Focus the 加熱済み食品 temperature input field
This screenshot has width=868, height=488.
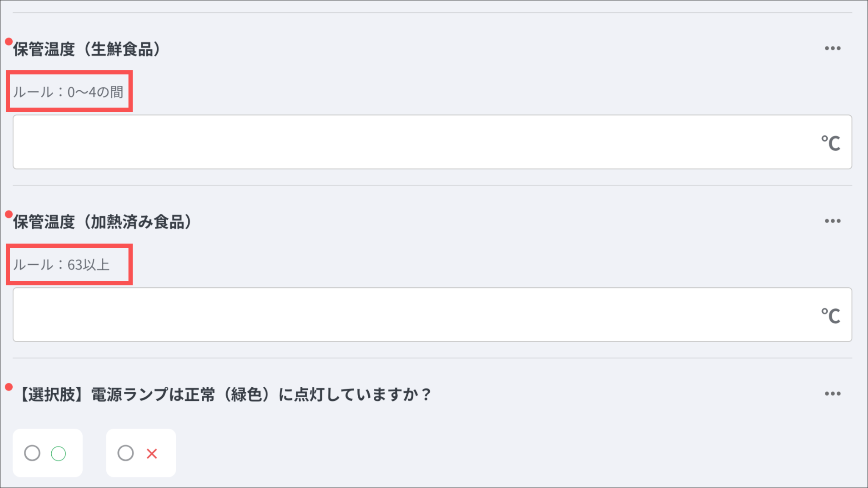tap(415, 315)
